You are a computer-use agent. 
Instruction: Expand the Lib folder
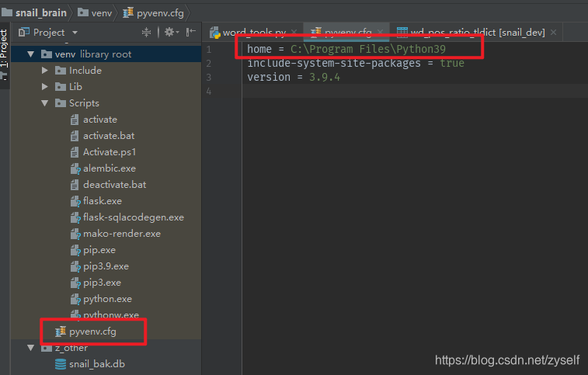pos(44,87)
